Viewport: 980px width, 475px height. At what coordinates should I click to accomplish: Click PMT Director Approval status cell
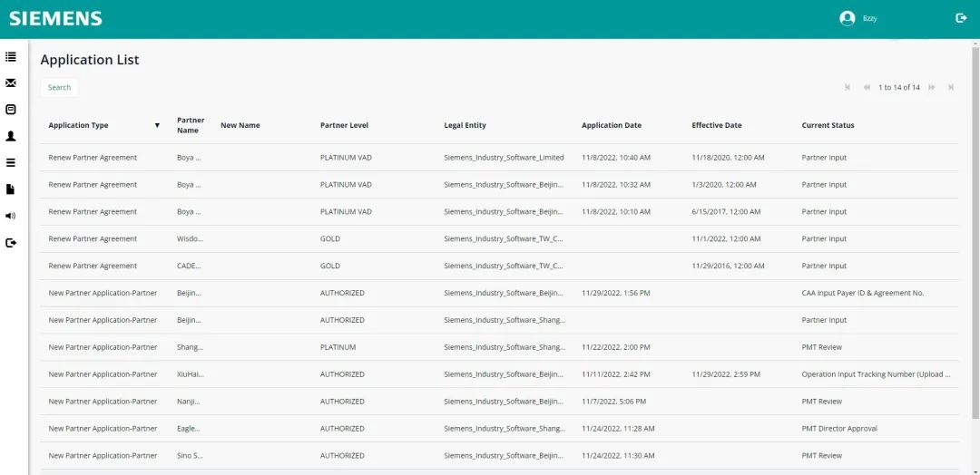pyautogui.click(x=839, y=429)
